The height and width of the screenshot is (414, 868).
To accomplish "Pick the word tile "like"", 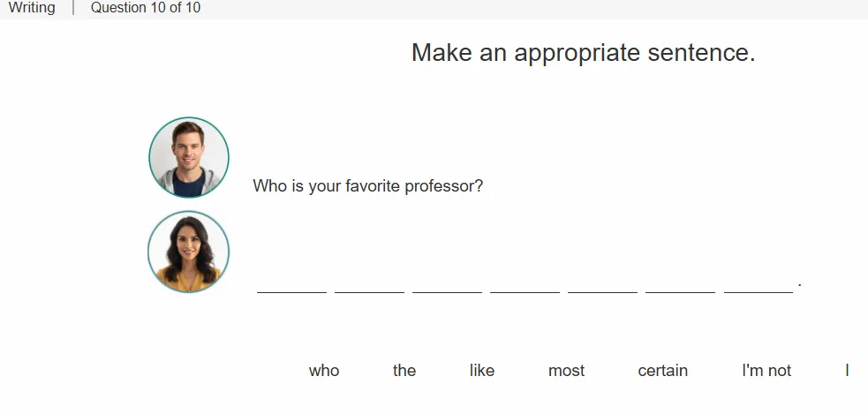I will coord(481,370).
